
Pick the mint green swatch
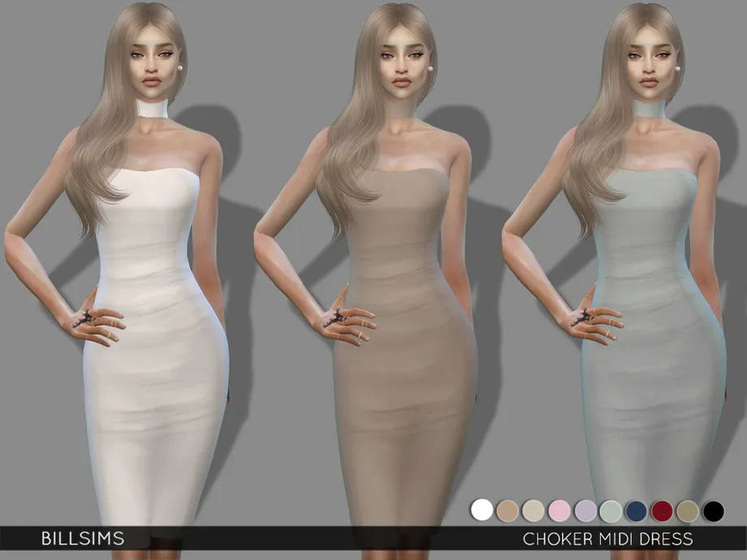pyautogui.click(x=611, y=510)
